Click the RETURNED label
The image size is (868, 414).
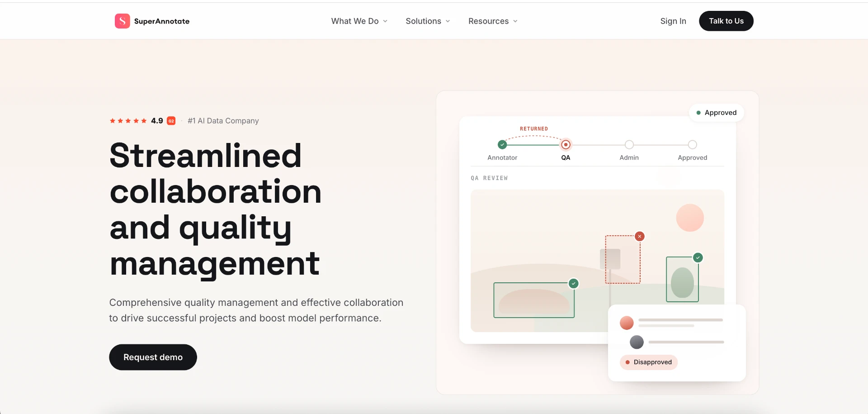click(534, 129)
